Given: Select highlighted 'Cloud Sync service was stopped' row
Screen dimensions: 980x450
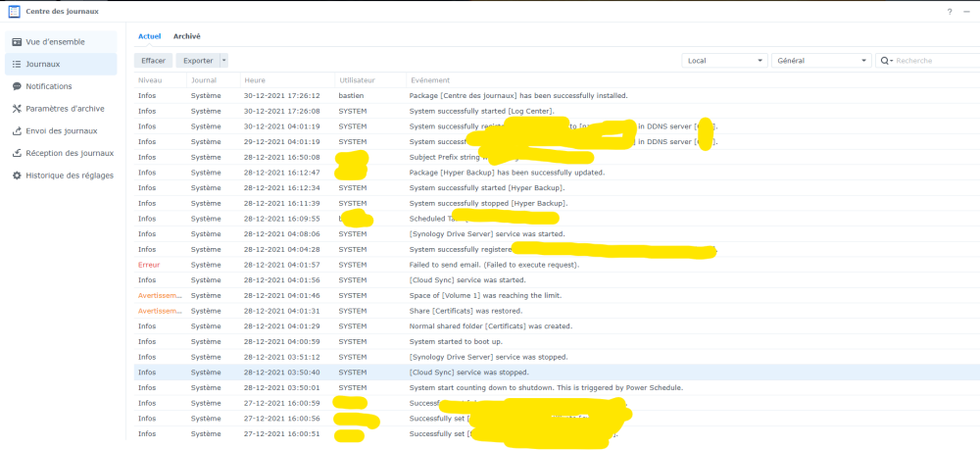Looking at the screenshot, I should (x=557, y=372).
